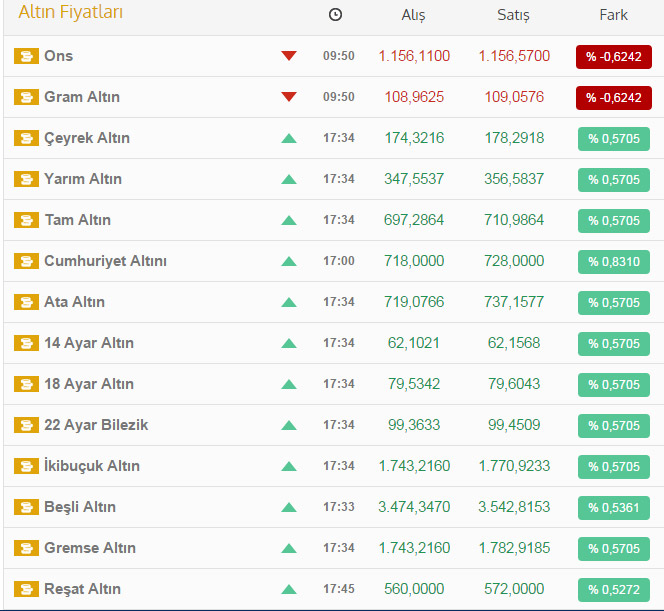Click the Fark column header

pos(614,15)
